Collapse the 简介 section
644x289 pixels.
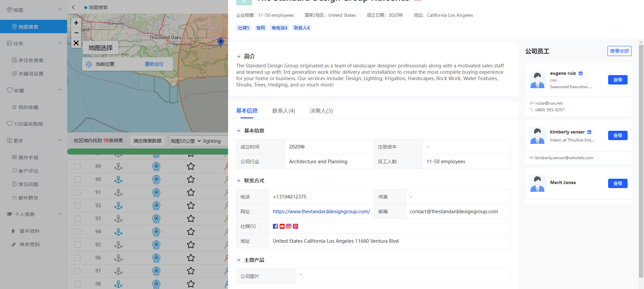click(239, 57)
